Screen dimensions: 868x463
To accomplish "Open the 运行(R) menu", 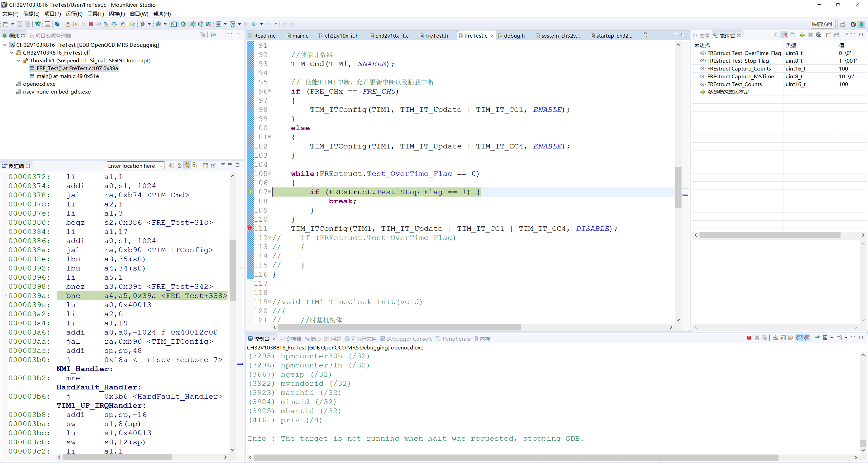I will coord(74,14).
